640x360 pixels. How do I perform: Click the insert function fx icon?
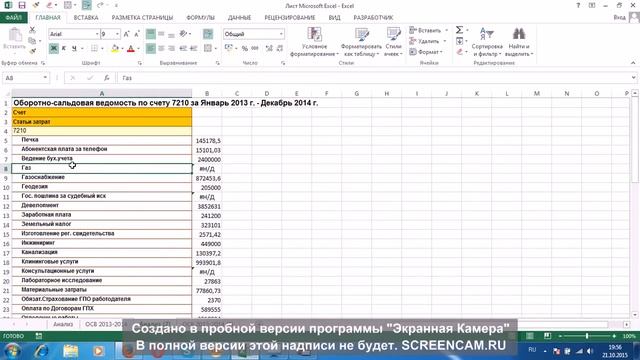click(107, 78)
